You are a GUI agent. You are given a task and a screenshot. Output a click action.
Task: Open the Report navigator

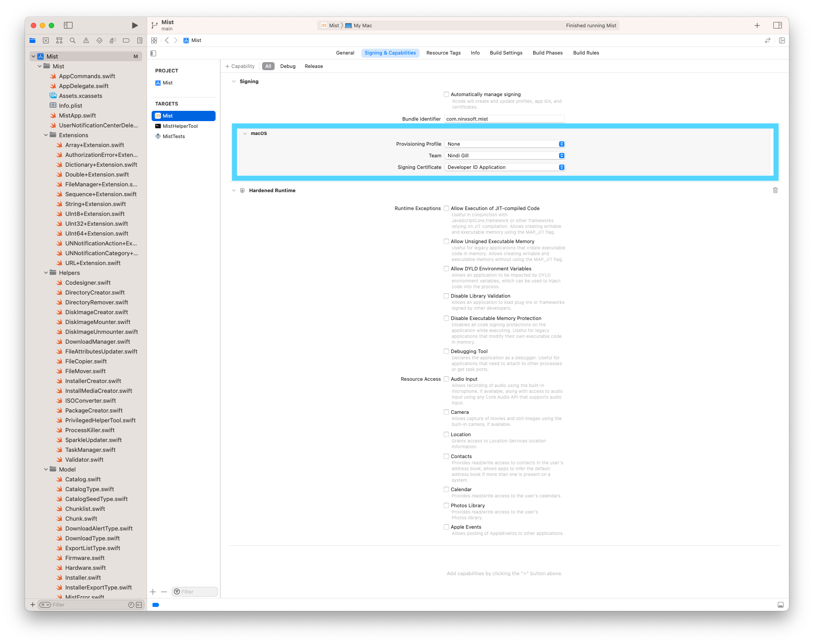[x=140, y=41]
